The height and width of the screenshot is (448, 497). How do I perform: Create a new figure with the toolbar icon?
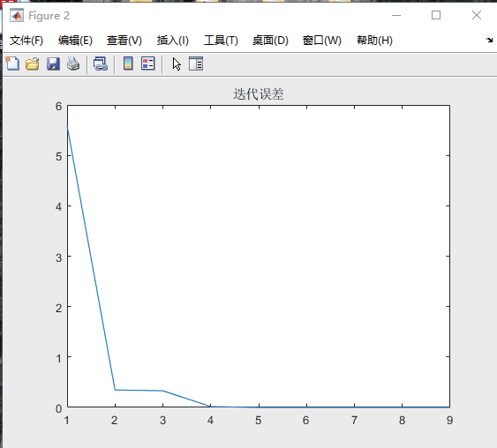[12, 63]
